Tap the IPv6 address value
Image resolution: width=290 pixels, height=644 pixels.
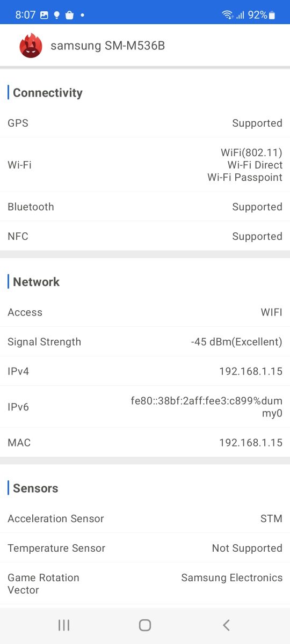click(x=207, y=407)
